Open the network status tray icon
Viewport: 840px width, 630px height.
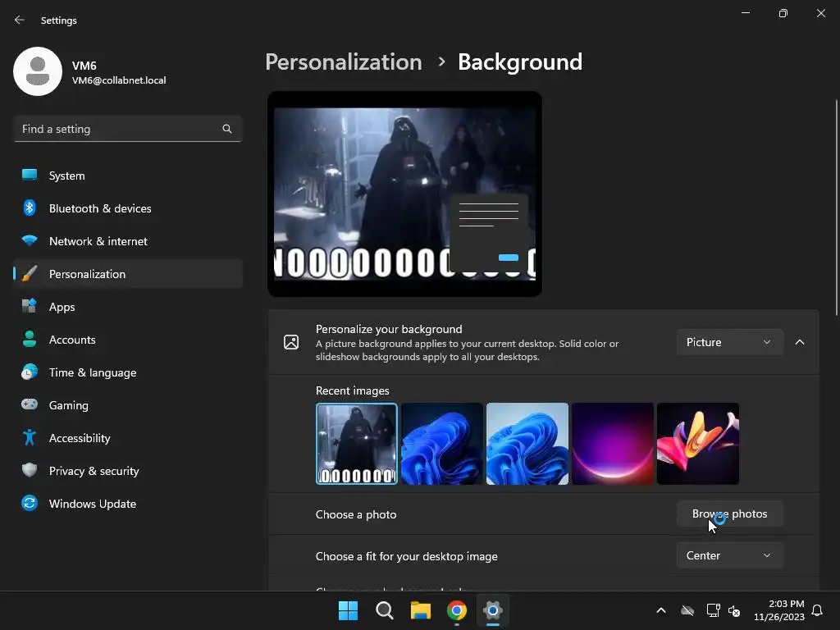coord(713,610)
